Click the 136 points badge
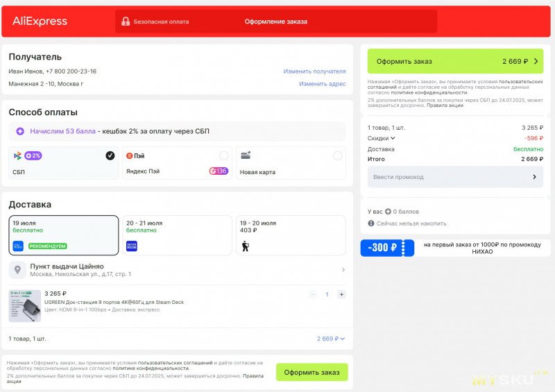 219,171
